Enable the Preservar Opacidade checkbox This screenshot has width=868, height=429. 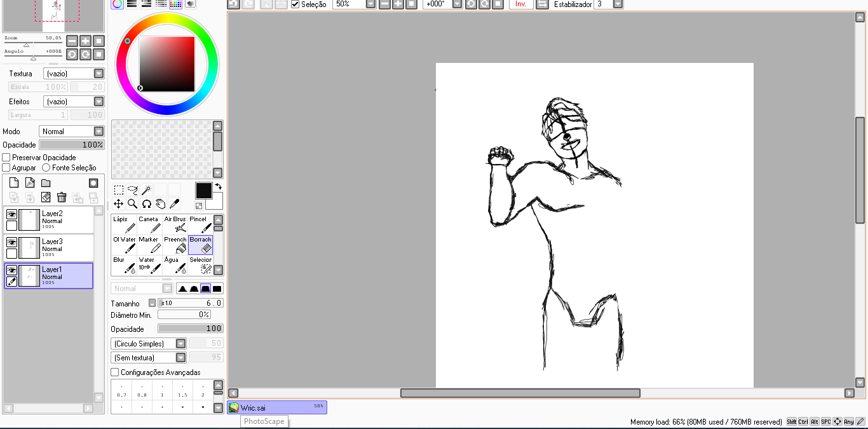(6, 158)
